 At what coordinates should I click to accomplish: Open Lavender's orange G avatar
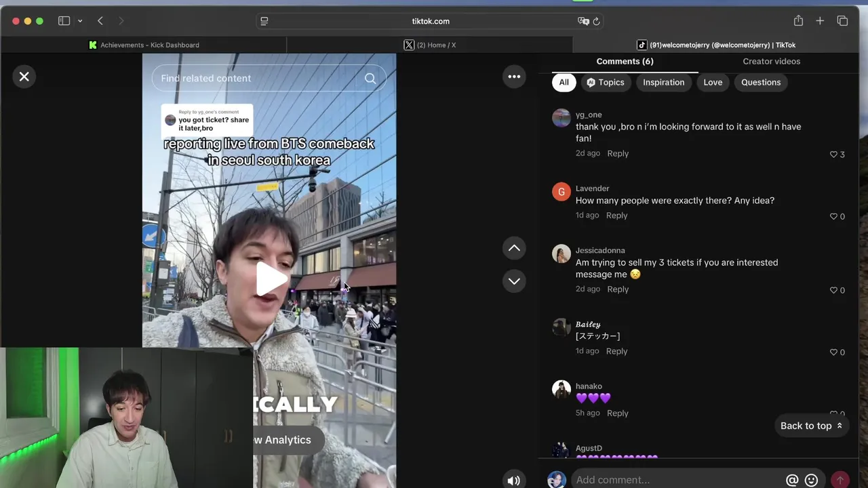[561, 192]
